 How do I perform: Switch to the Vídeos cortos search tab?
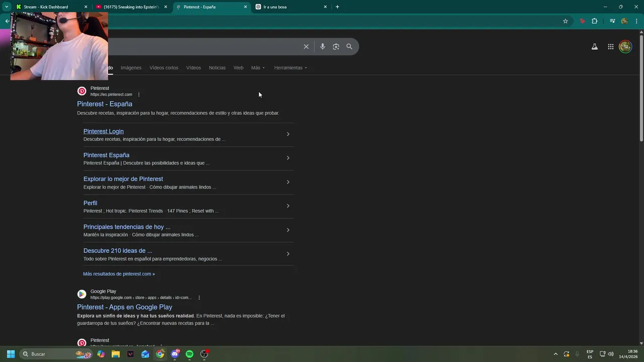pyautogui.click(x=164, y=68)
